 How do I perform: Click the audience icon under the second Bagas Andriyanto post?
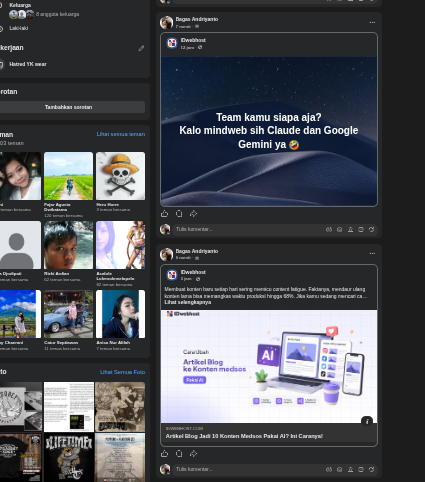click(x=197, y=258)
